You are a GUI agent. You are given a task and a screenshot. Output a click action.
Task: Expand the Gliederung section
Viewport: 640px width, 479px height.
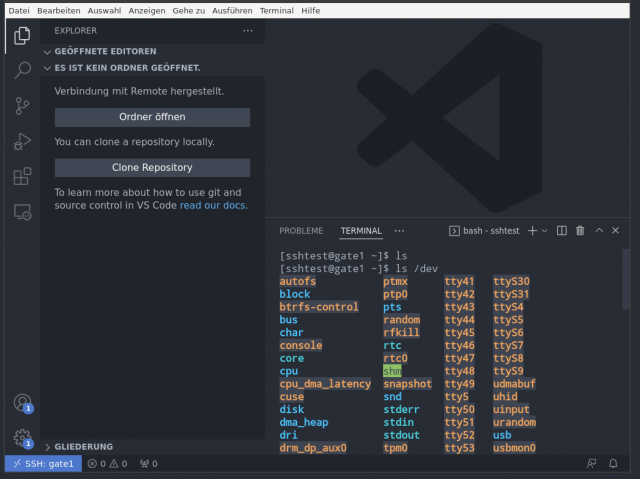coord(47,447)
